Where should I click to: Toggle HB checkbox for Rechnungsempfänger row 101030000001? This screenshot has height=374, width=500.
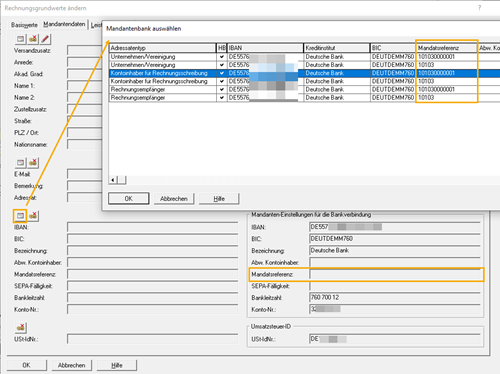[x=222, y=89]
